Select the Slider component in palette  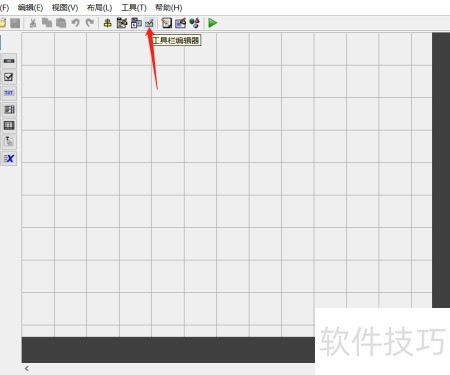pos(9,61)
